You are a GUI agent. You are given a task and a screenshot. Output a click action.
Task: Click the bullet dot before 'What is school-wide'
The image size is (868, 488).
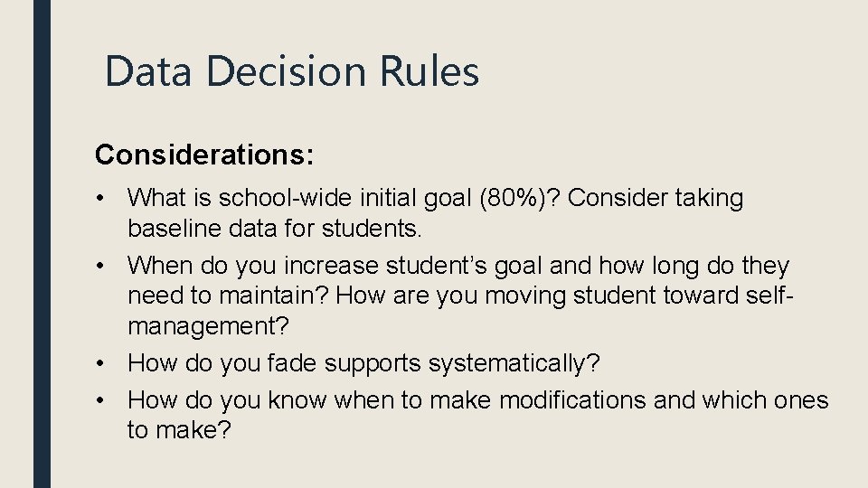point(99,198)
